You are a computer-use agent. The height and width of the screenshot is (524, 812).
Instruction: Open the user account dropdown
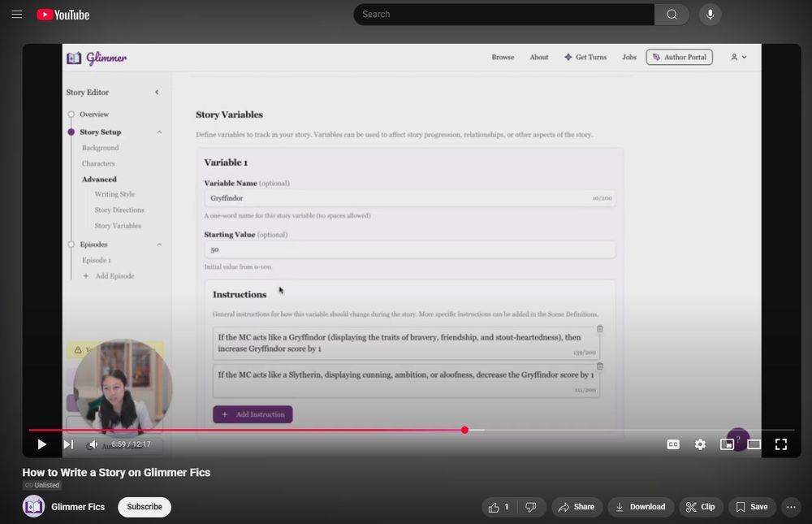coord(738,57)
